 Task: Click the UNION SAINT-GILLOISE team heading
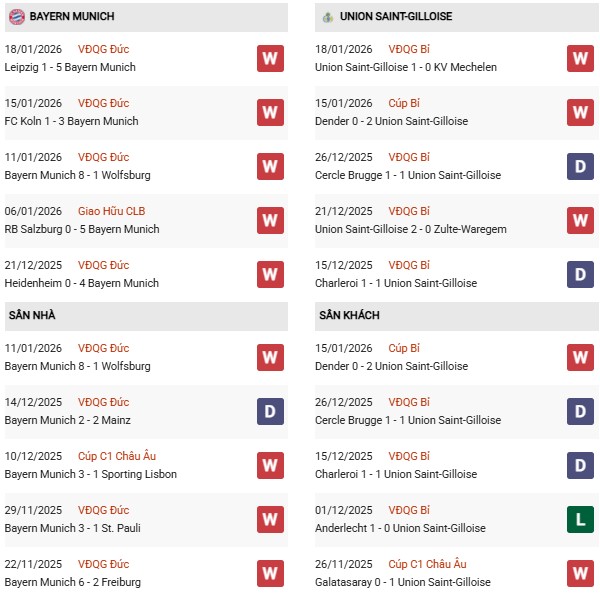point(395,17)
